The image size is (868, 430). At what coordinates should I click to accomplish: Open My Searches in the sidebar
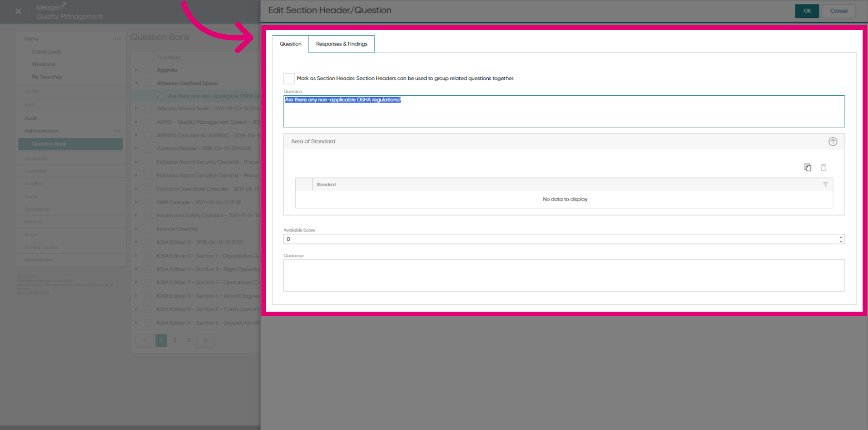pyautogui.click(x=47, y=77)
